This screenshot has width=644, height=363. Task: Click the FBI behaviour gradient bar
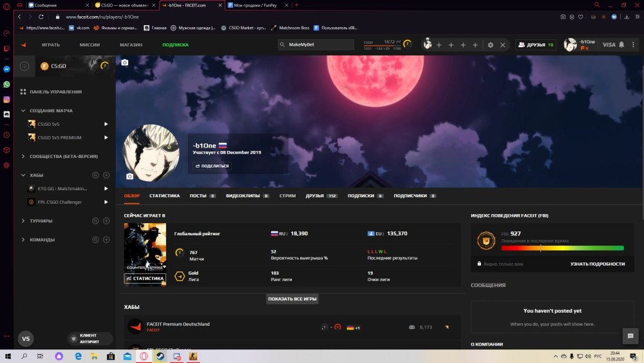[x=562, y=248]
